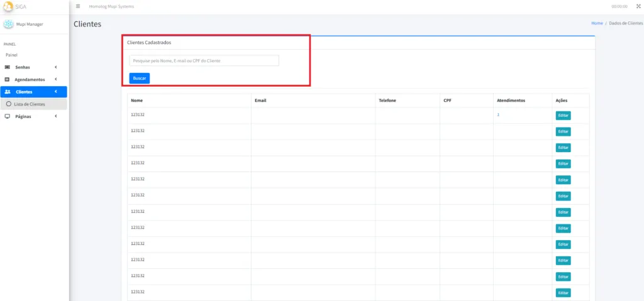Follow the Home breadcrumb link
The height and width of the screenshot is (301, 644).
pyautogui.click(x=597, y=23)
